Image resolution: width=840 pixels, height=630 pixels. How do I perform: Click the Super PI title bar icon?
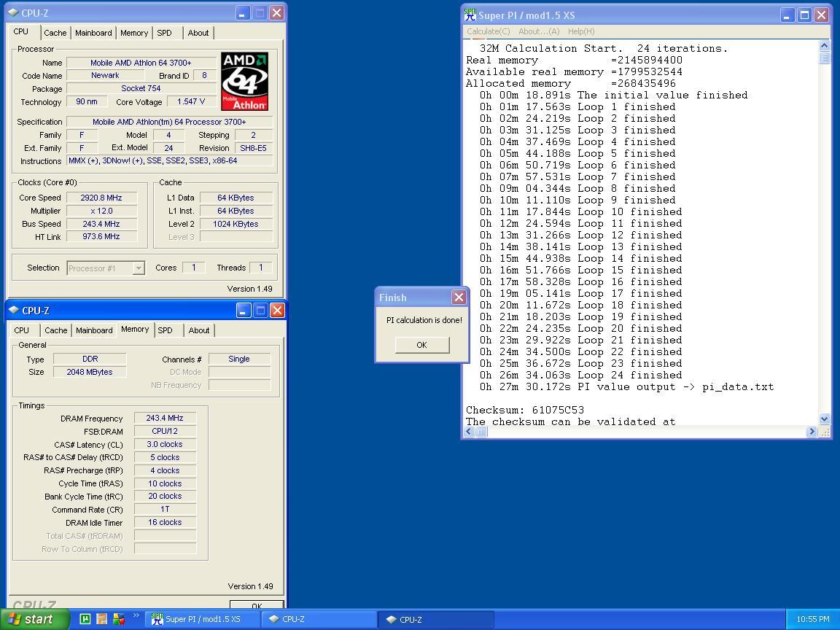coord(470,15)
